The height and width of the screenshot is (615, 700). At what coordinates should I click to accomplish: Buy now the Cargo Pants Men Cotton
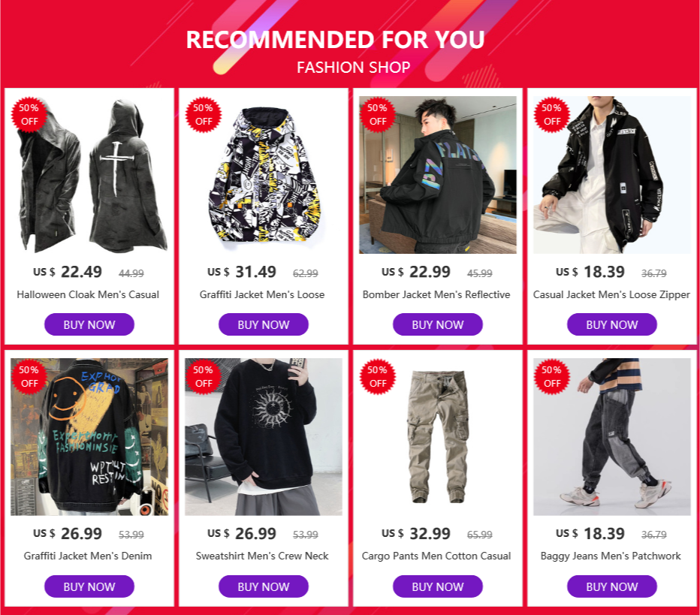pos(437,586)
